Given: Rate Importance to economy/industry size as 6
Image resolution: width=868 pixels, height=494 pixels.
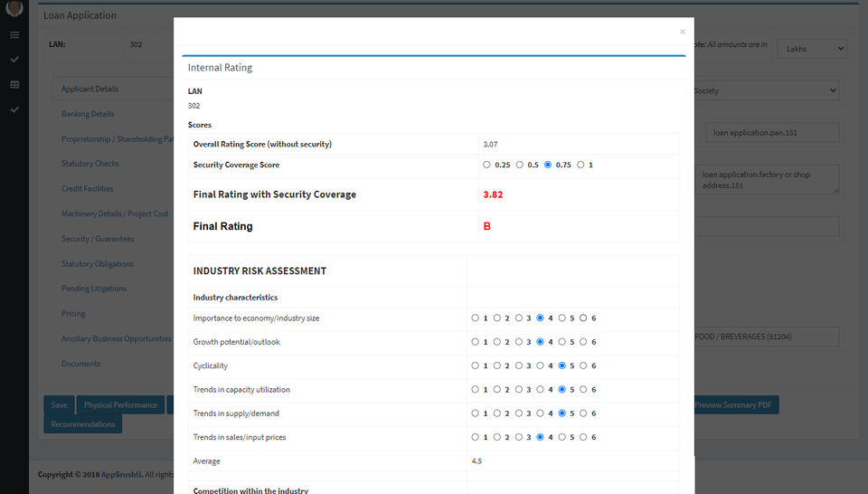Looking at the screenshot, I should coord(583,318).
